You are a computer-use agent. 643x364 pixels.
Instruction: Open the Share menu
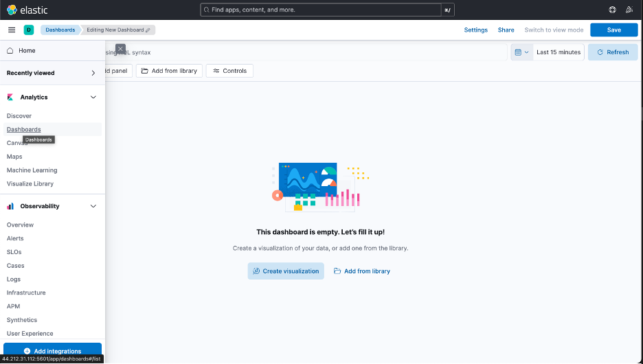click(506, 30)
